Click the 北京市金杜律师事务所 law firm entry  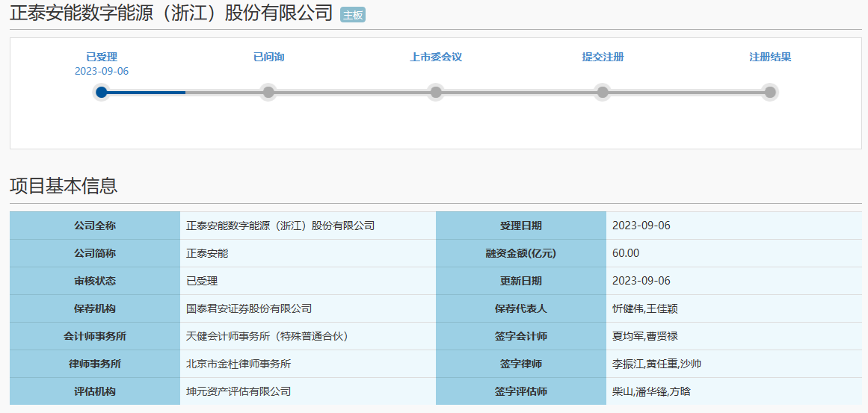click(238, 364)
